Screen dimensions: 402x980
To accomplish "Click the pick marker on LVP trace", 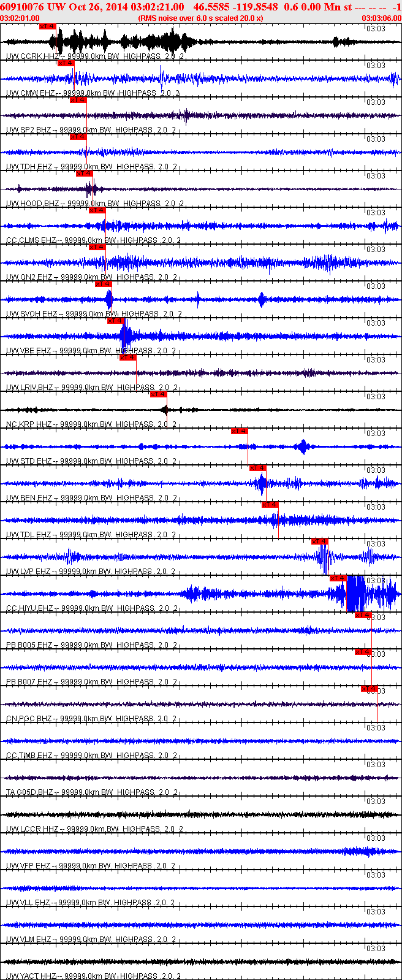I will 319,542.
